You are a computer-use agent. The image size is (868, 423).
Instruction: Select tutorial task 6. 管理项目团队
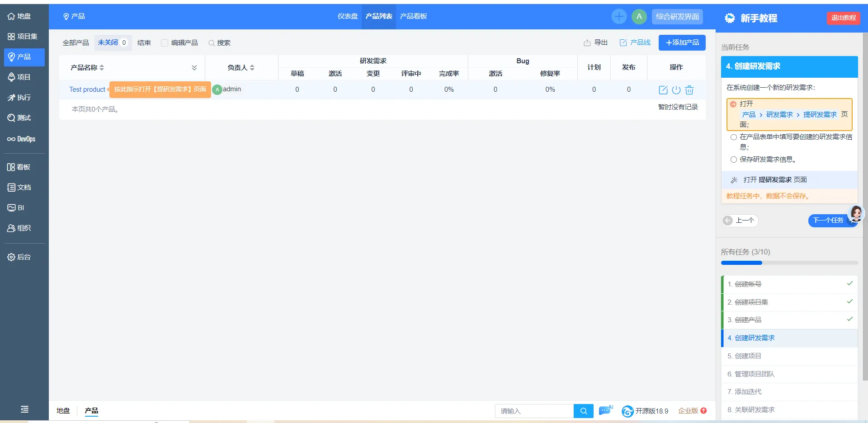[790, 374]
